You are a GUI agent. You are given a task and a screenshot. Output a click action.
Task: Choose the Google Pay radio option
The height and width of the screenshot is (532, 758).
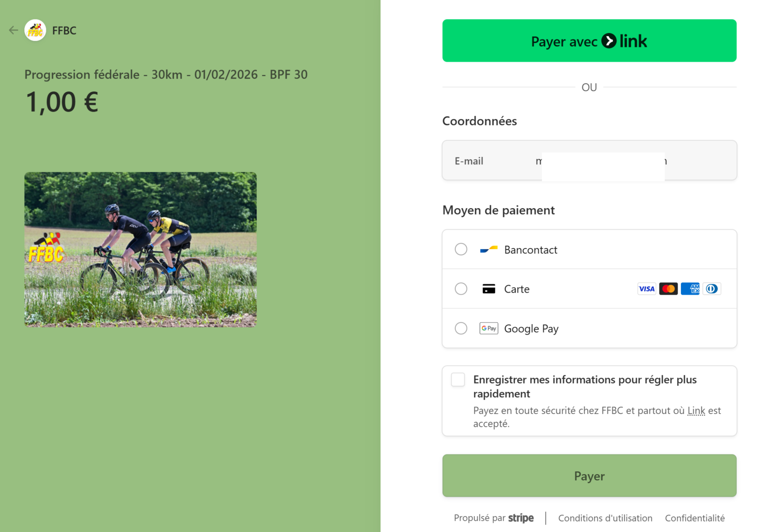461,328
